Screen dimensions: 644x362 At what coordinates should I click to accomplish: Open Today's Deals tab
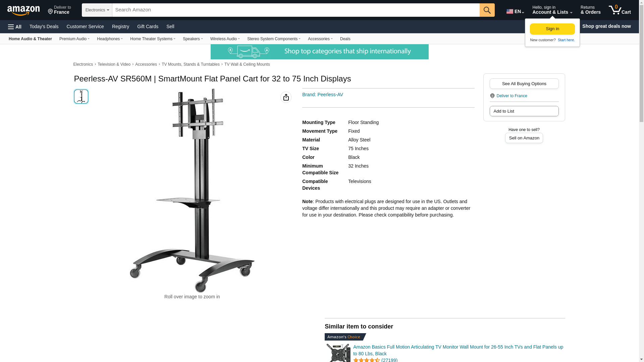44,26
